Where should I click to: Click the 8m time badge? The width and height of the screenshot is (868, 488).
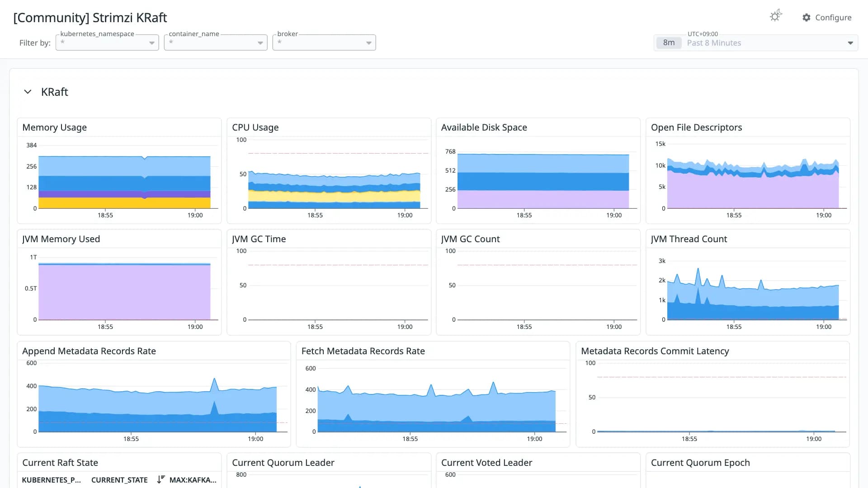[669, 43]
